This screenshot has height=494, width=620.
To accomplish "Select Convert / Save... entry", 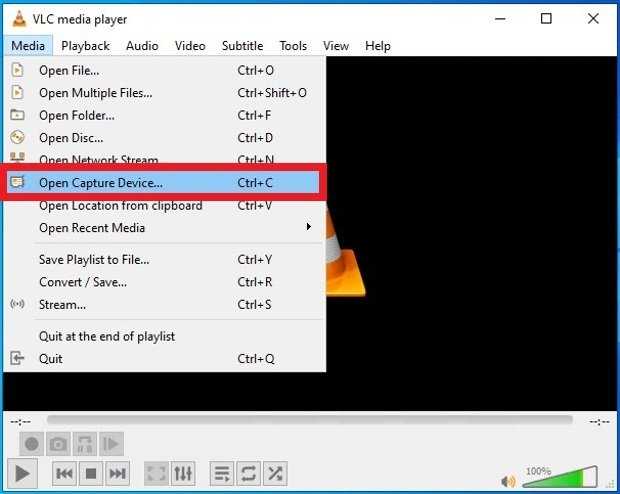I will point(164,282).
